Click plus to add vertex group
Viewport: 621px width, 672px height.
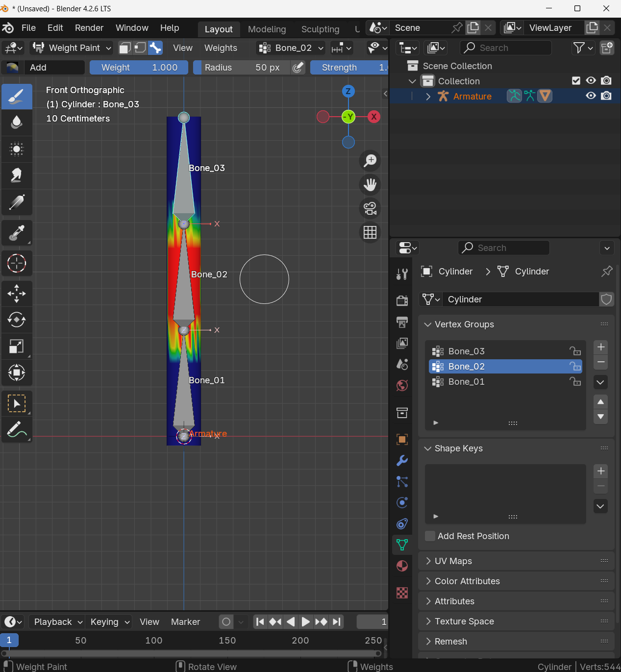point(600,347)
